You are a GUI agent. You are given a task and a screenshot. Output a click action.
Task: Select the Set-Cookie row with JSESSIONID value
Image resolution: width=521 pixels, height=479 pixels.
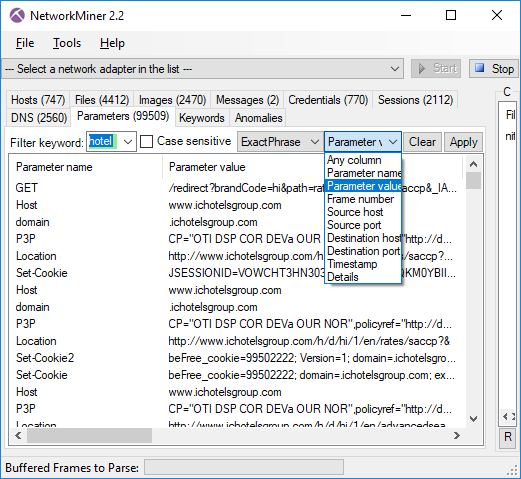coord(236,273)
